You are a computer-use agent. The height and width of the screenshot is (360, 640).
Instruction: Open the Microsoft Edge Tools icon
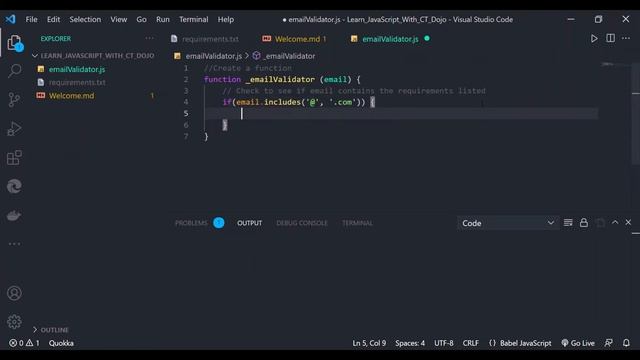14,187
